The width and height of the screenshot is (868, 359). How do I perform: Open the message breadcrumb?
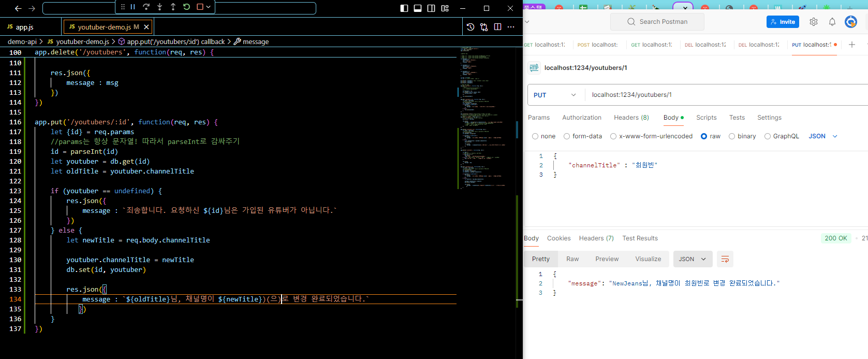[252, 41]
